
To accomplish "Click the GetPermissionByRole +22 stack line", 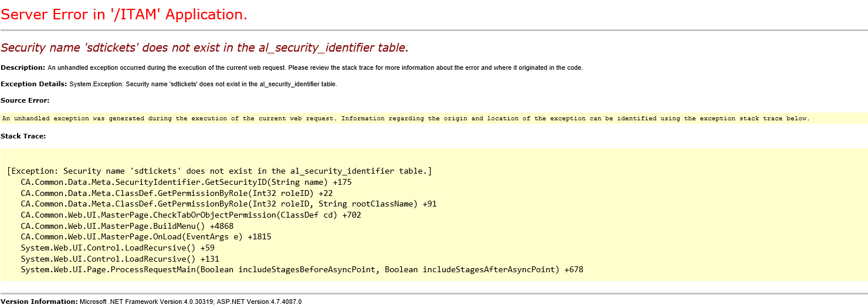I will tap(177, 193).
